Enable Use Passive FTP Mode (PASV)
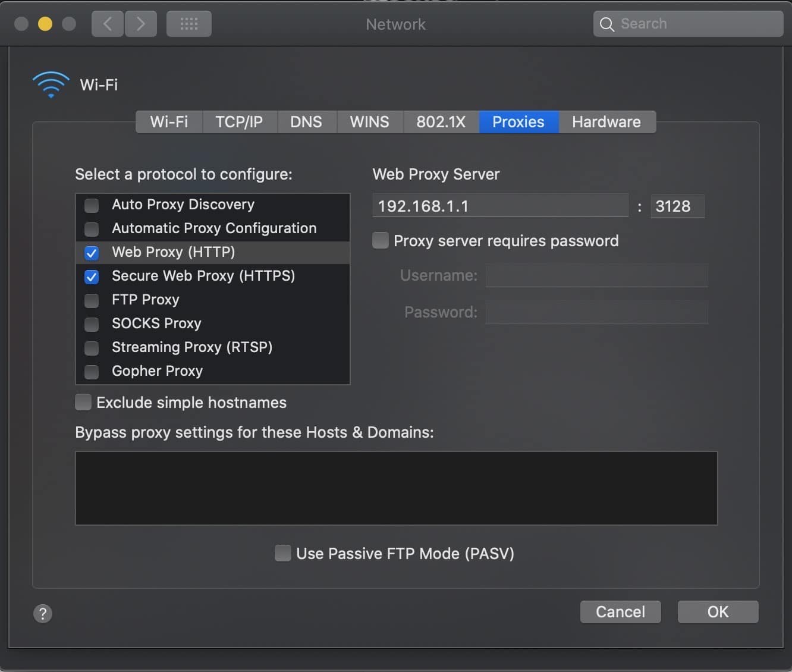Screen dimensions: 792x672 282,553
